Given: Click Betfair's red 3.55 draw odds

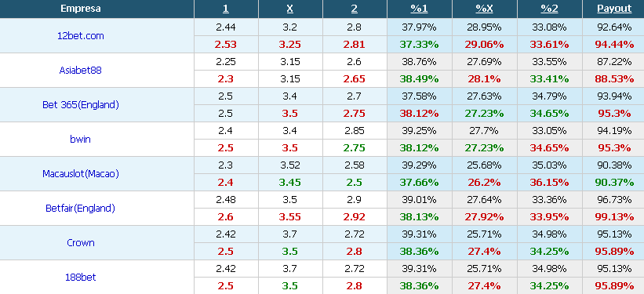Looking at the screenshot, I should [290, 217].
